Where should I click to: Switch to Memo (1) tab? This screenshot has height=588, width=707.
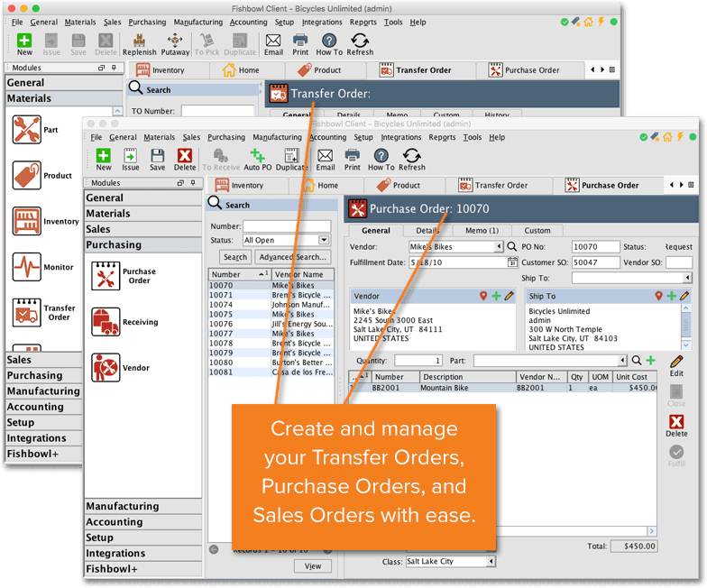click(482, 231)
